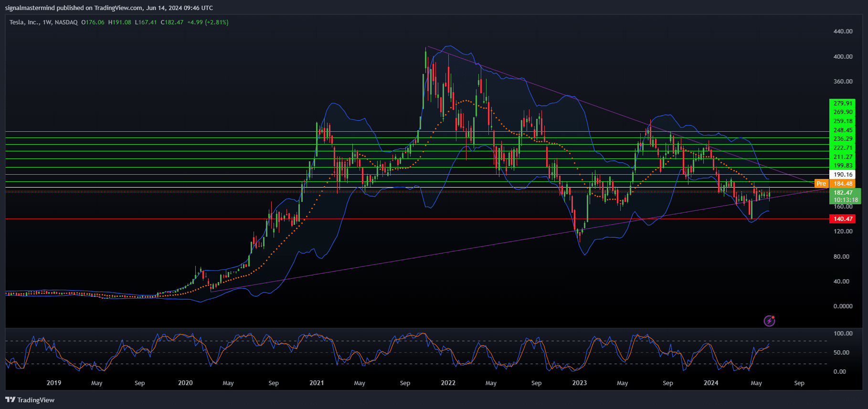Click the 440.00 price axis tick
The image size is (868, 409).
click(x=843, y=31)
